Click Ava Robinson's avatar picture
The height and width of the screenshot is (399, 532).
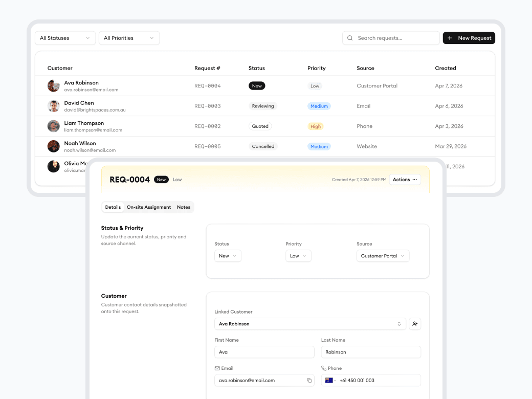tap(53, 85)
